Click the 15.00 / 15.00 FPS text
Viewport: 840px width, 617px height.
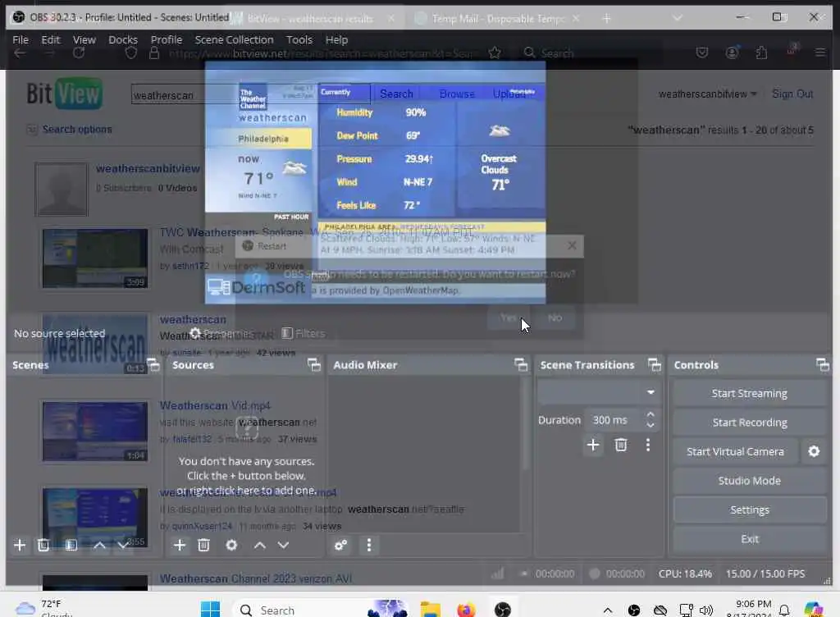(x=765, y=574)
